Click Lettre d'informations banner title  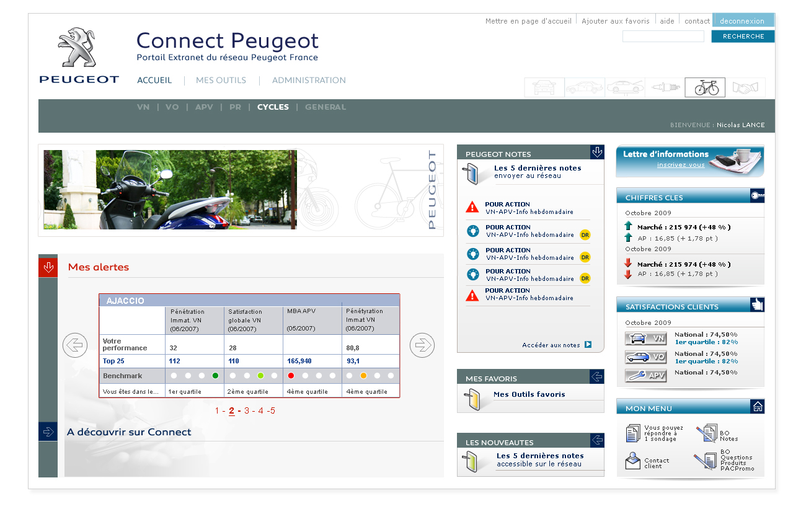click(x=665, y=154)
